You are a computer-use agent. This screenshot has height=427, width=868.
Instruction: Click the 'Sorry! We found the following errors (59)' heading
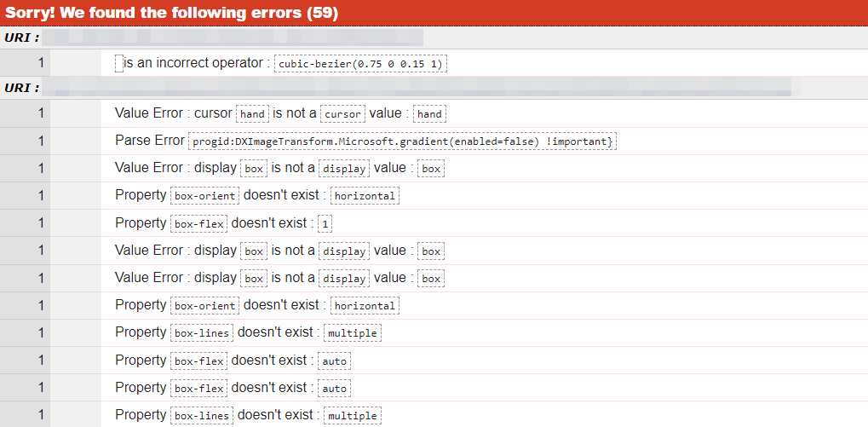171,13
